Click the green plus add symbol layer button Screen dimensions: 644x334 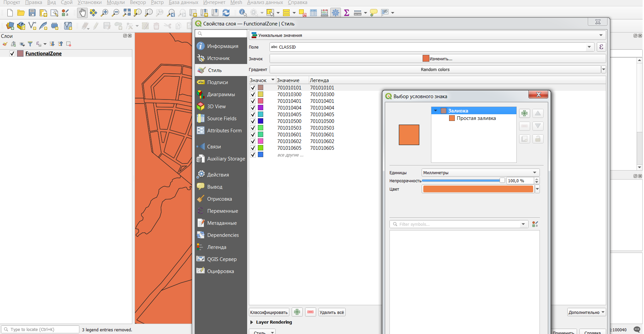524,114
